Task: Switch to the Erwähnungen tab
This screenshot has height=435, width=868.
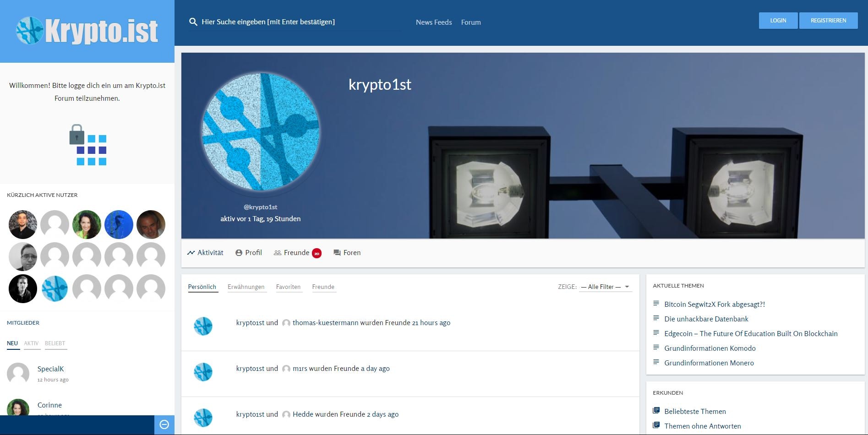Action: 246,287
